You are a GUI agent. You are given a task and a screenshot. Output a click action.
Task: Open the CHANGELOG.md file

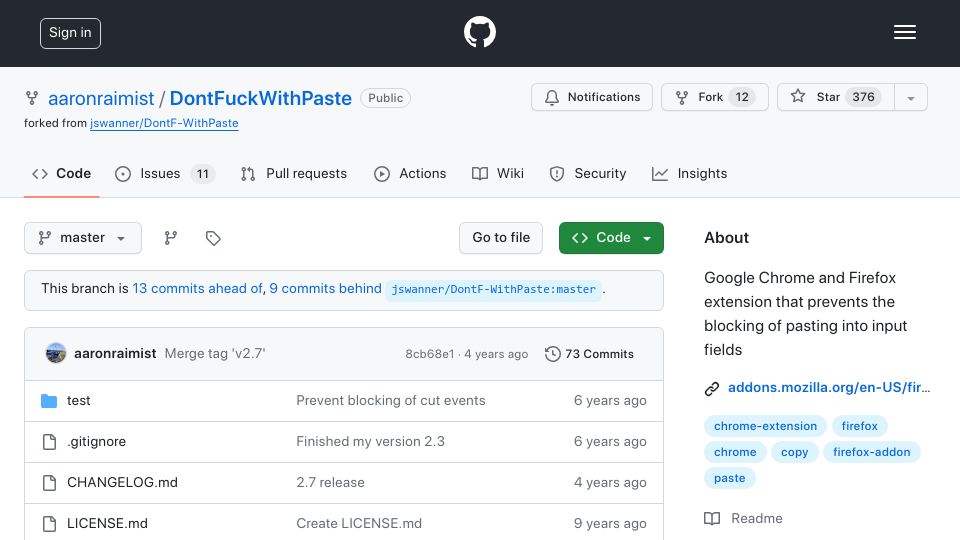click(x=122, y=483)
